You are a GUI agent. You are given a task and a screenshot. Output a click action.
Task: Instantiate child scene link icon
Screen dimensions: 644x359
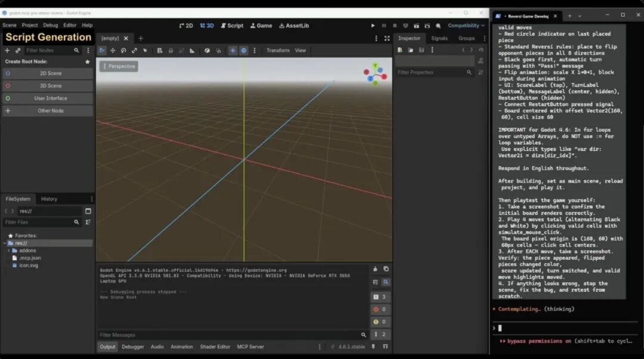pyautogui.click(x=18, y=51)
